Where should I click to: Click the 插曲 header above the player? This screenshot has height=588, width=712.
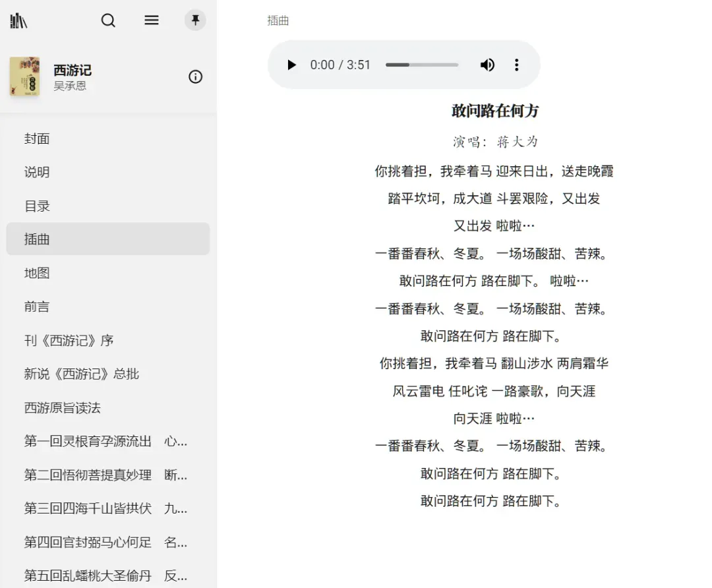tap(278, 20)
